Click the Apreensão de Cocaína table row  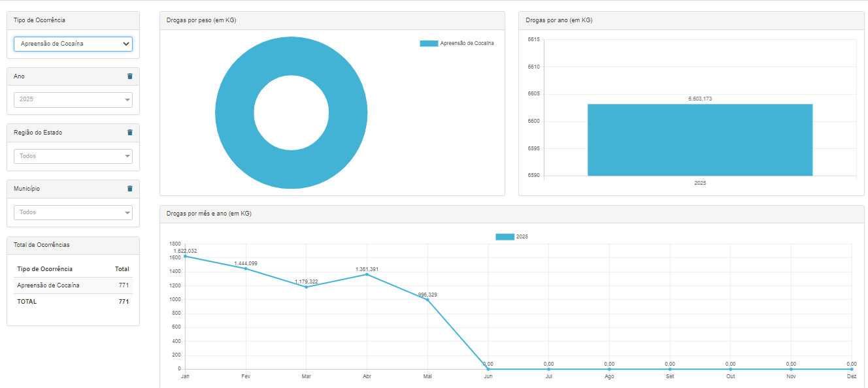pyautogui.click(x=73, y=285)
